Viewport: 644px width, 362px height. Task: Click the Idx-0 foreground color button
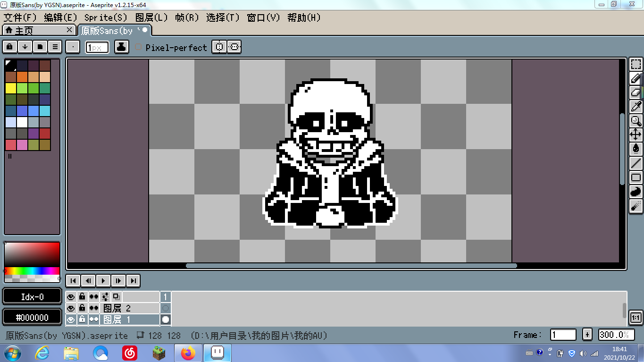32,297
